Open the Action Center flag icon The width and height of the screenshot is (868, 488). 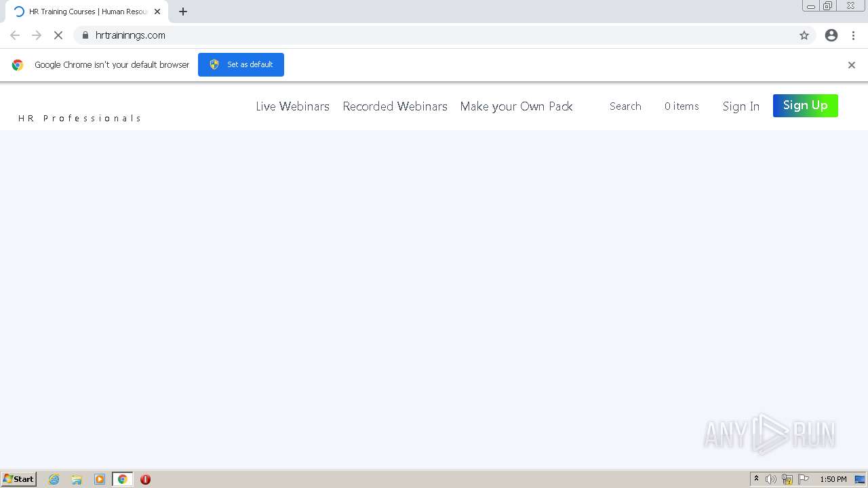[804, 479]
